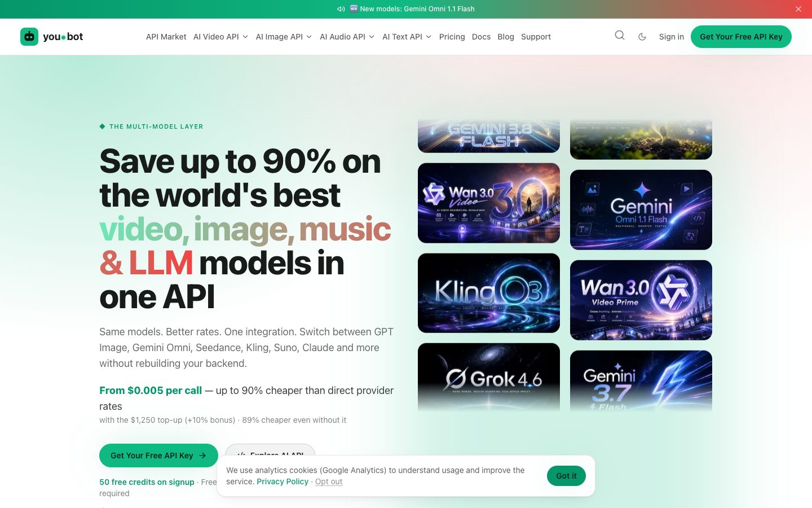This screenshot has width=812, height=508.
Task: Open the AI Text API menu
Action: 407,37
